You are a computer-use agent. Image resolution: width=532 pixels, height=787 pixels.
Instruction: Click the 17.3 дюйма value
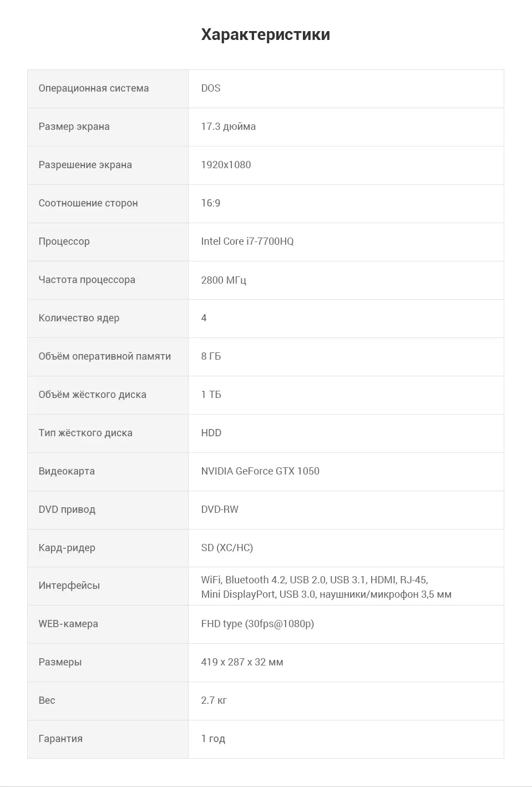click(x=228, y=127)
